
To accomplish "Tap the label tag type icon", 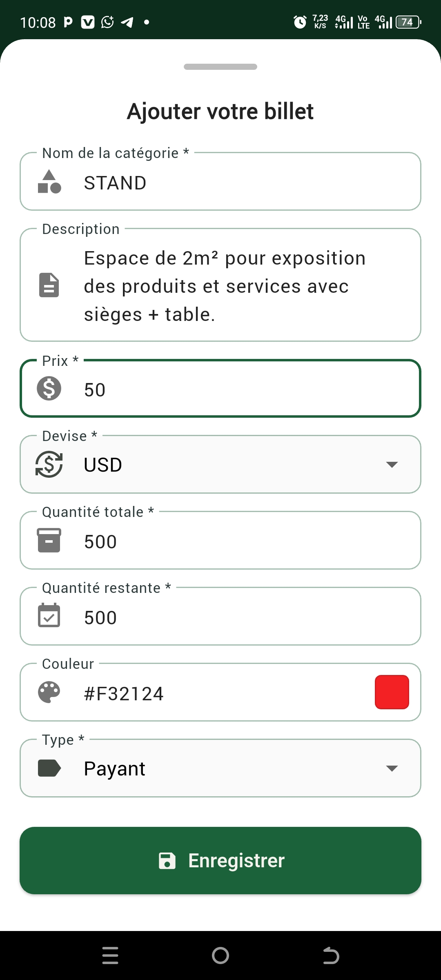I will (x=49, y=768).
